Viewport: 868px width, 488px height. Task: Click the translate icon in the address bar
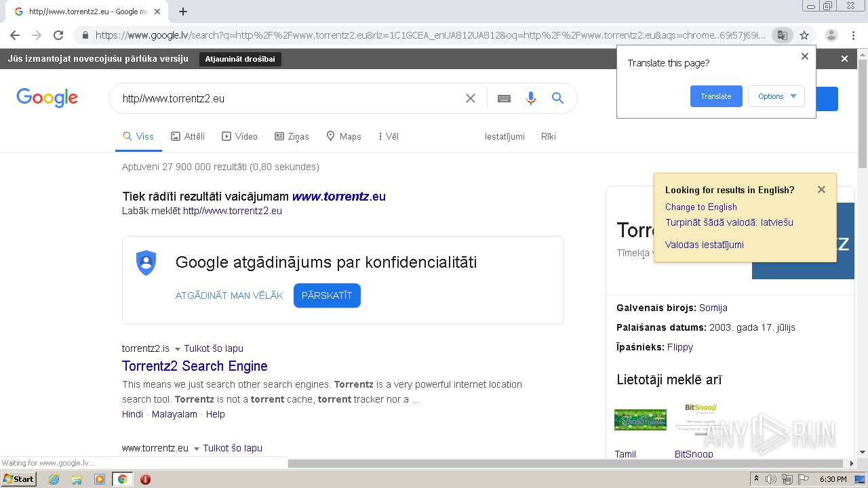click(x=782, y=35)
